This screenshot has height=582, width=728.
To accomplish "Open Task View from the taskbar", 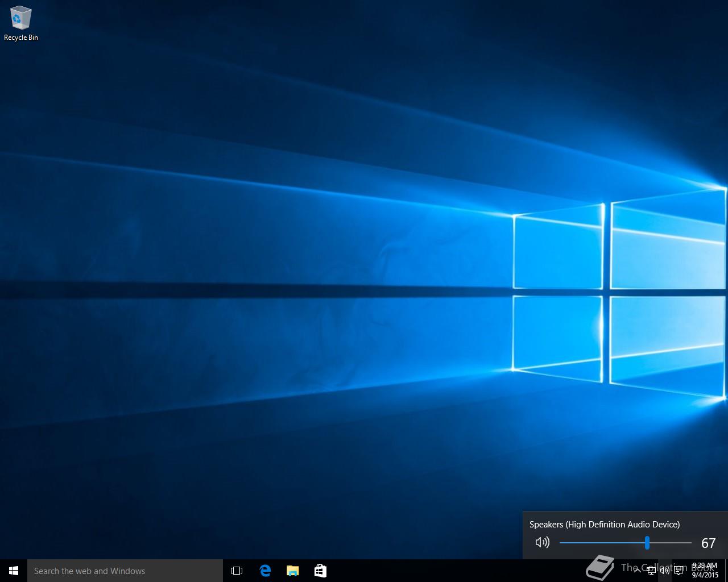I will tap(237, 571).
